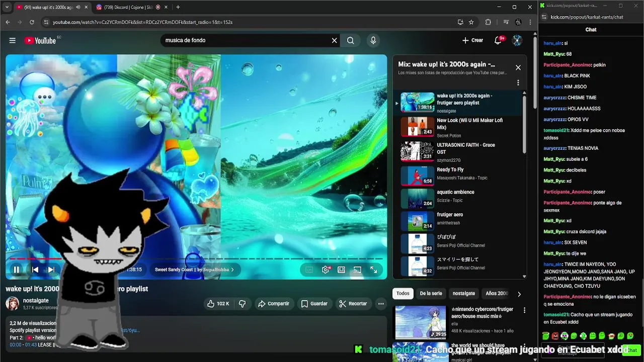The width and height of the screenshot is (644, 362).
Task: Close the Mix playlist panel
Action: (518, 67)
